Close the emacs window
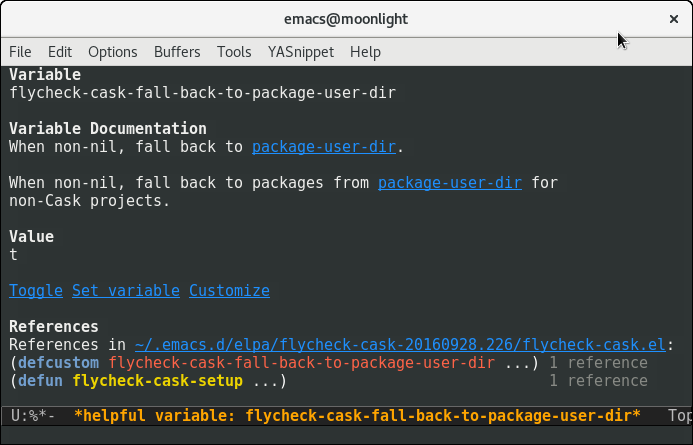Viewport: 693px width, 445px height. pos(672,19)
